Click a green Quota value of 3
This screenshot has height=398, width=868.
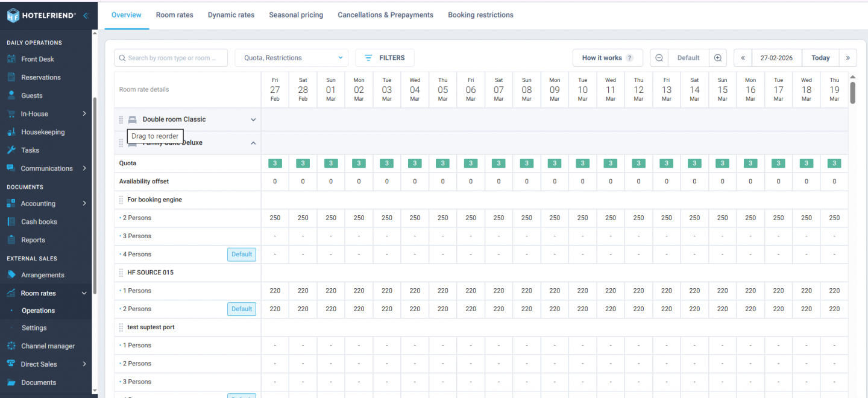click(275, 163)
